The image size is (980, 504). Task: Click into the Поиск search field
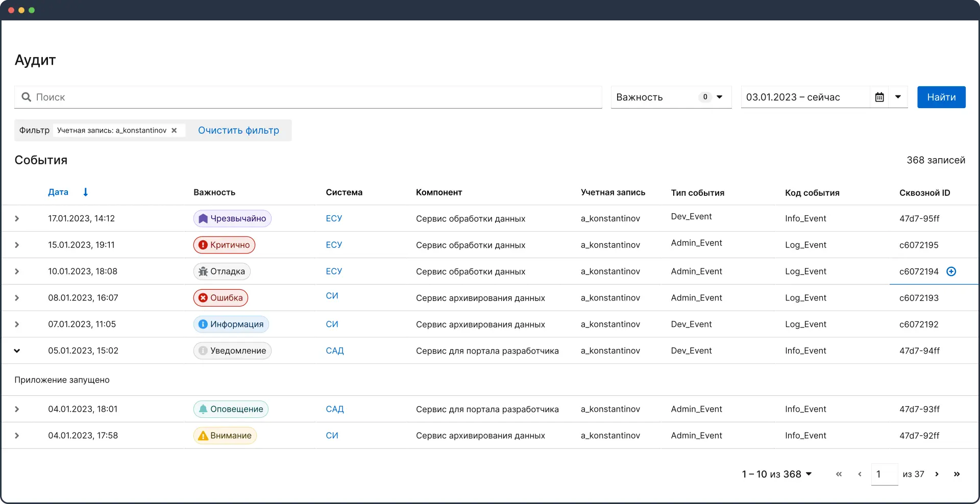point(308,97)
